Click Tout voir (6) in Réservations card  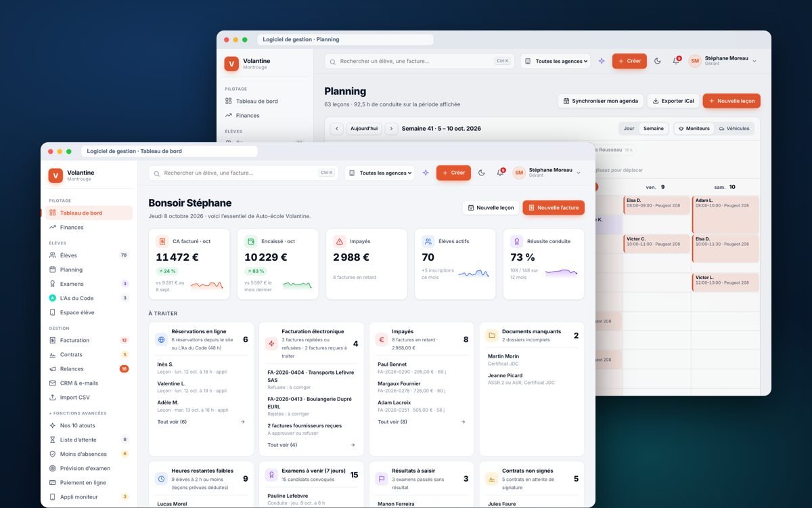(201, 421)
